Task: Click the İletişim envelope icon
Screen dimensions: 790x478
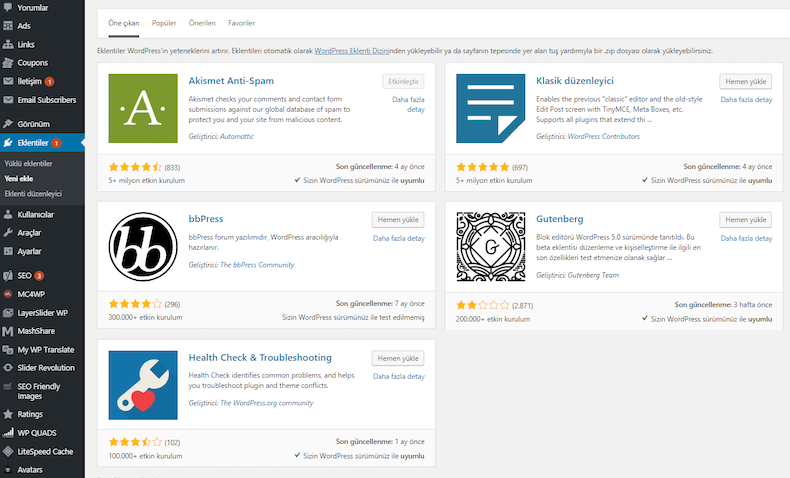Action: [8, 81]
